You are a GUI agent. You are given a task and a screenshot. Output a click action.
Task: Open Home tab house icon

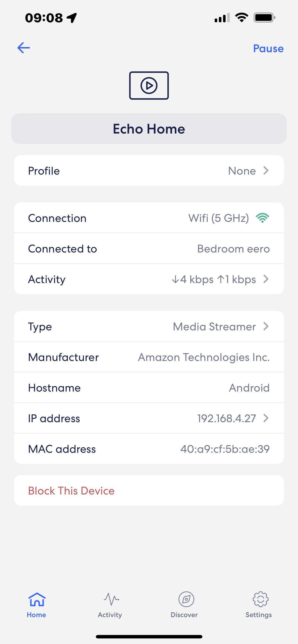coord(36,599)
